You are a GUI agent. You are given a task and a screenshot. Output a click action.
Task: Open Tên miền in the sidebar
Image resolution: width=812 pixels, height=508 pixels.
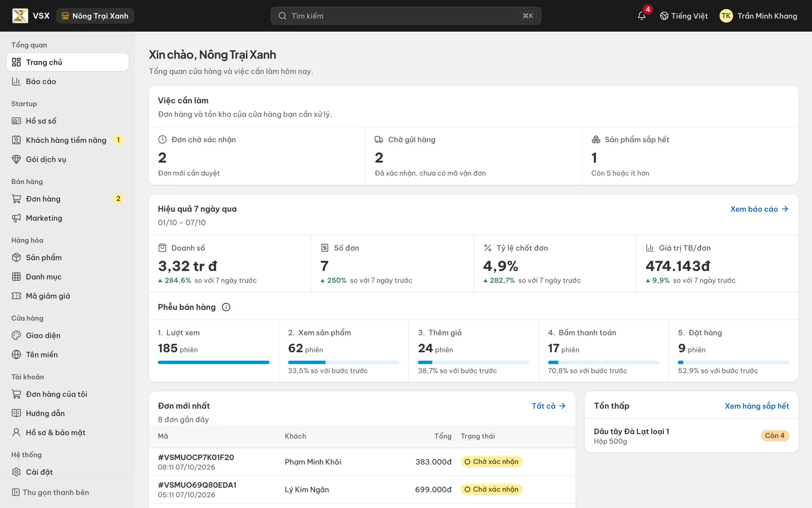67,355
